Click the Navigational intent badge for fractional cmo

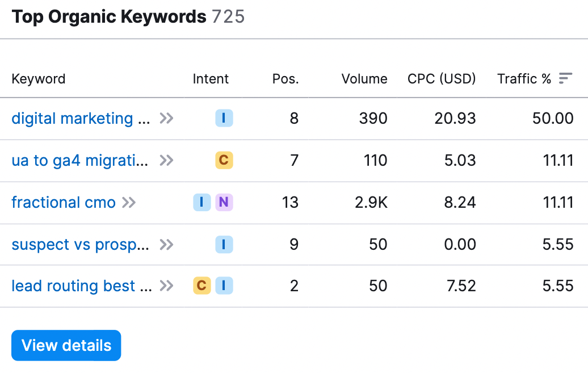tap(224, 202)
